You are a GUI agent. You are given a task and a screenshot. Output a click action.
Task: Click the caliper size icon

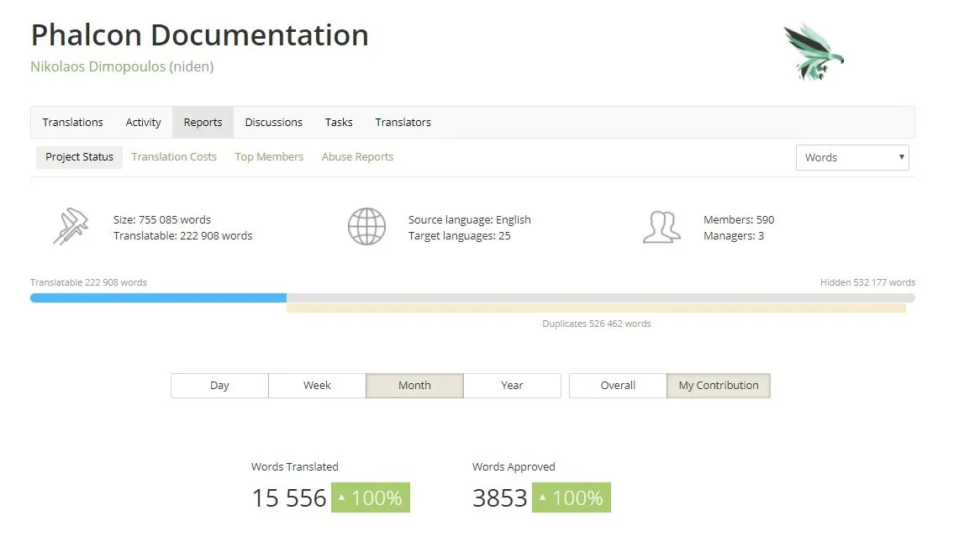71,226
